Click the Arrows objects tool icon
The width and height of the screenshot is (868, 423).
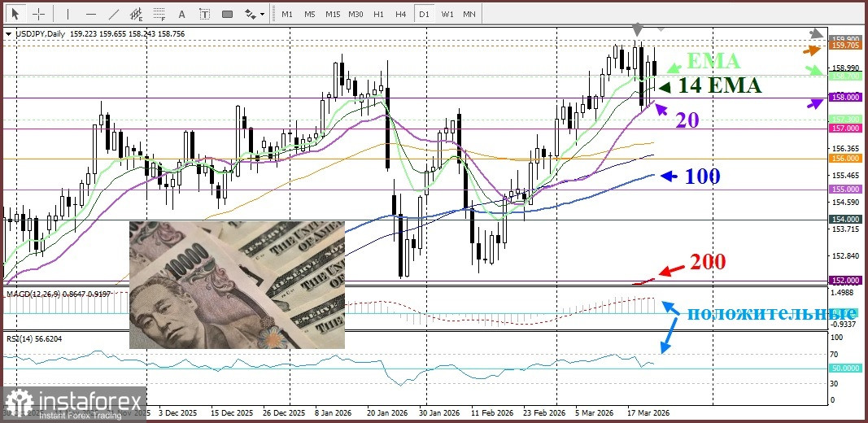click(250, 14)
